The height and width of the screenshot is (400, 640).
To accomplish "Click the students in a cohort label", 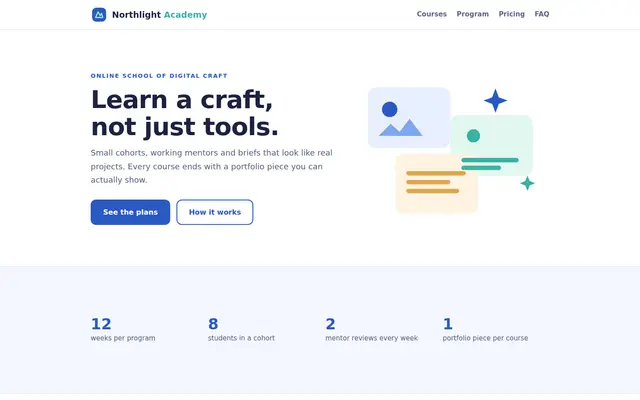I will tap(241, 338).
